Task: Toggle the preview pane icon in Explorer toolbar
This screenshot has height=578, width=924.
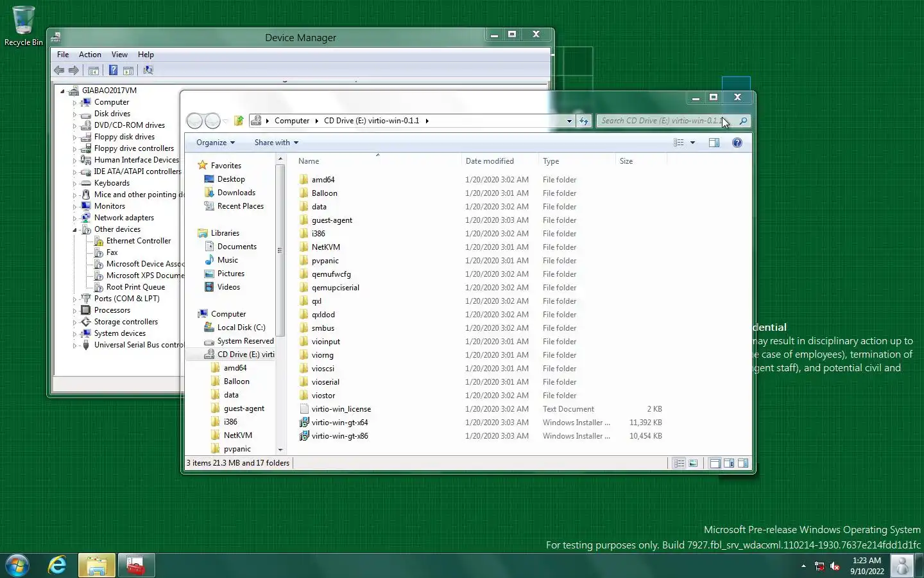Action: (x=714, y=143)
